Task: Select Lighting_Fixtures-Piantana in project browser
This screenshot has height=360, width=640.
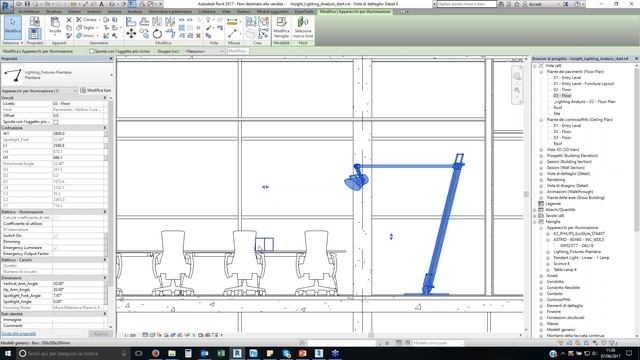Action: coord(577,251)
